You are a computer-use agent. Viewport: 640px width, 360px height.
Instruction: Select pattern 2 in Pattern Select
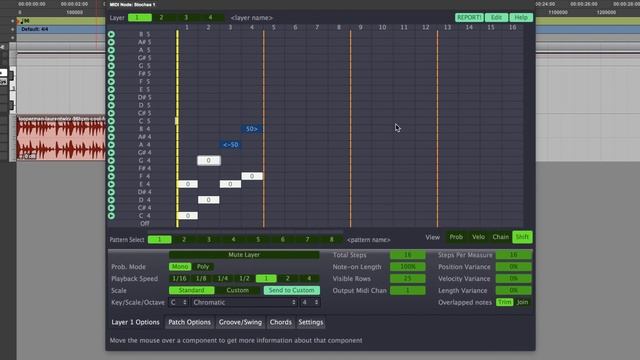pyautogui.click(x=184, y=240)
